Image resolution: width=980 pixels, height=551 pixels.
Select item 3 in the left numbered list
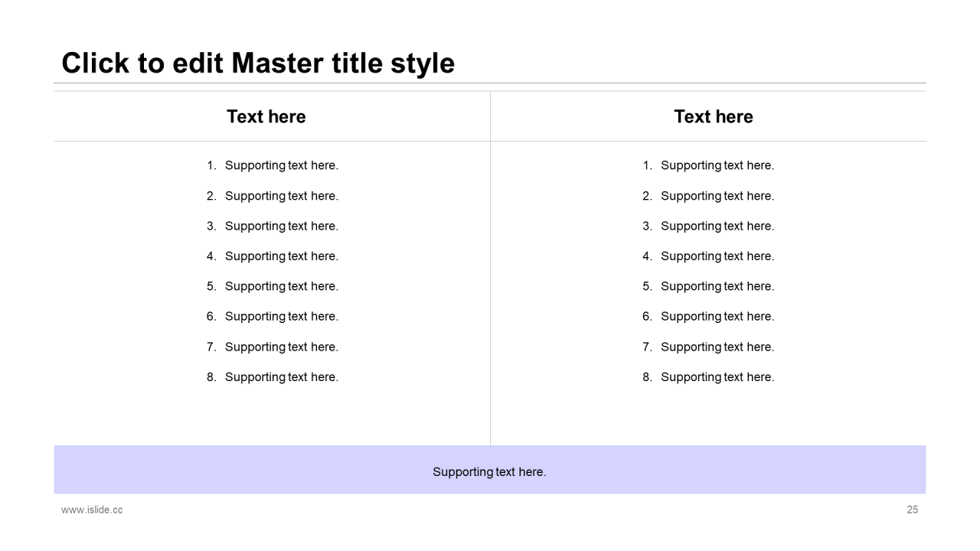point(281,226)
